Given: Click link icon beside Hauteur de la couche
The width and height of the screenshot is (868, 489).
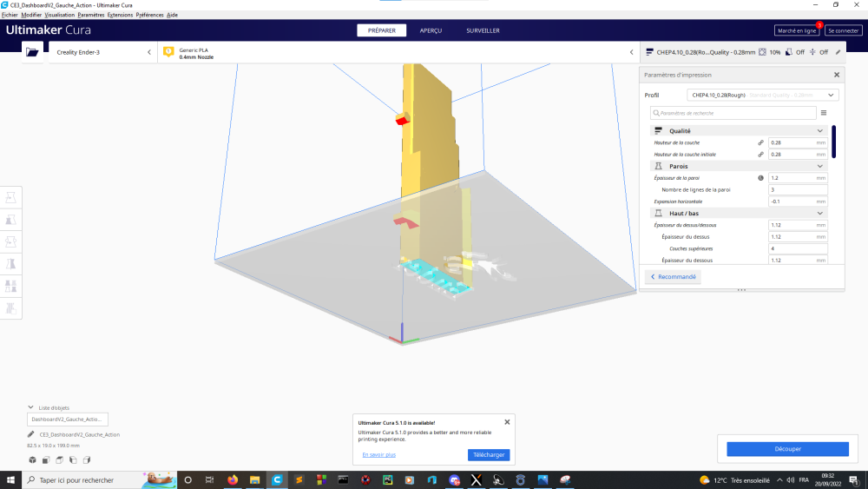Looking at the screenshot, I should pyautogui.click(x=760, y=143).
